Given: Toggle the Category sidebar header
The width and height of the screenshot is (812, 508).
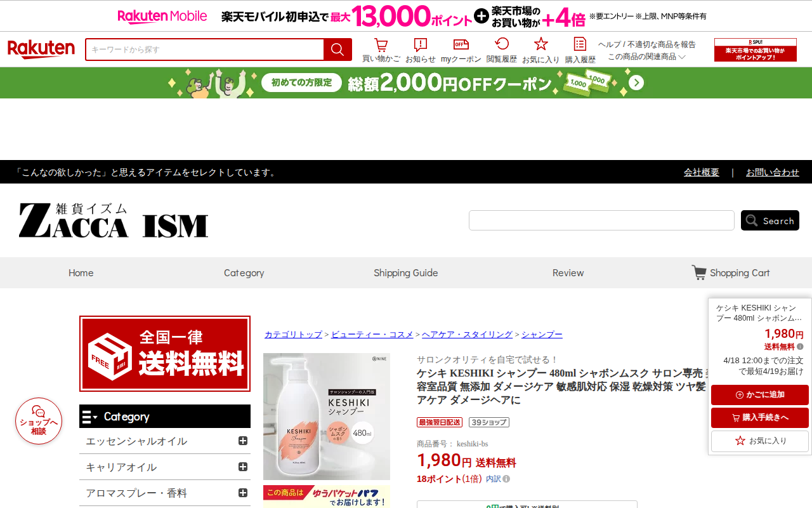Looking at the screenshot, I should point(165,417).
